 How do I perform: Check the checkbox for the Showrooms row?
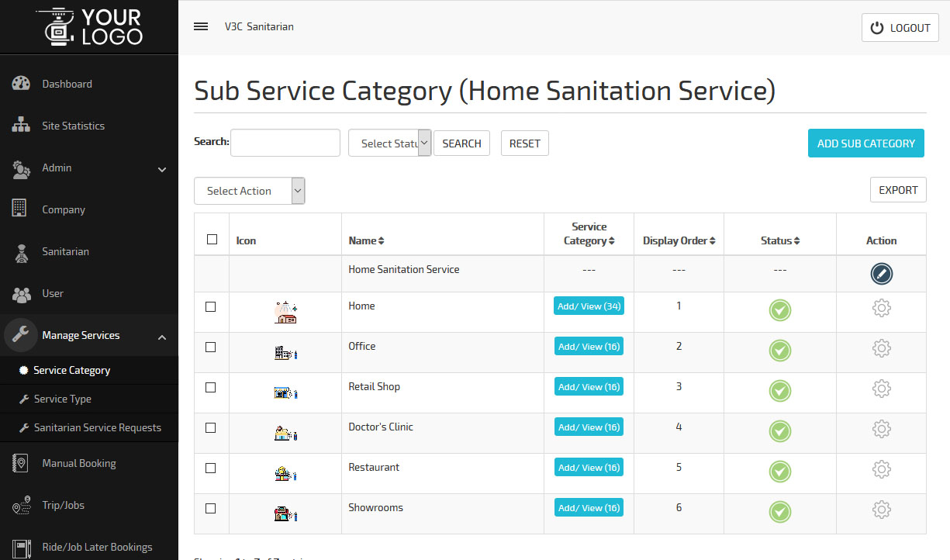tap(210, 508)
